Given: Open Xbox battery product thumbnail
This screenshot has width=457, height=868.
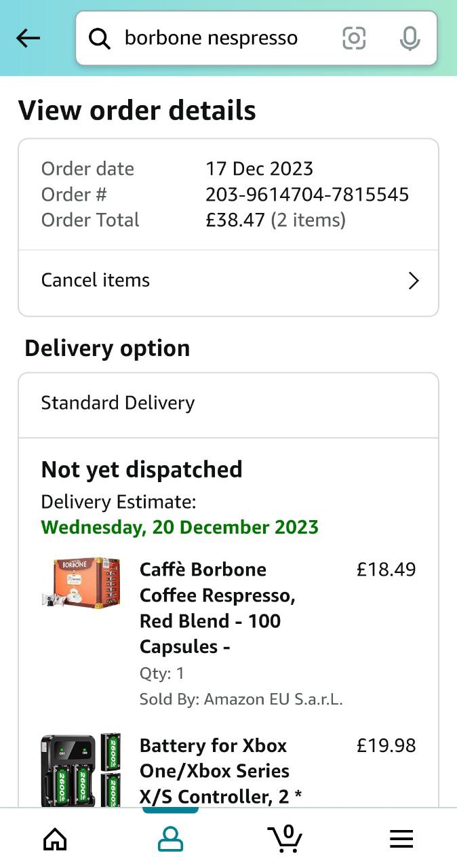Looking at the screenshot, I should pos(81,770).
